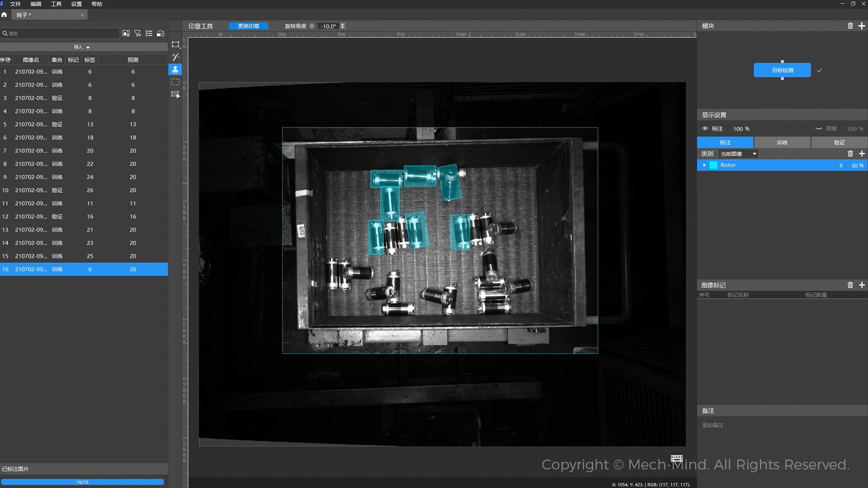Select the smart labeling magic wand tool
The image size is (868, 488).
click(x=175, y=57)
